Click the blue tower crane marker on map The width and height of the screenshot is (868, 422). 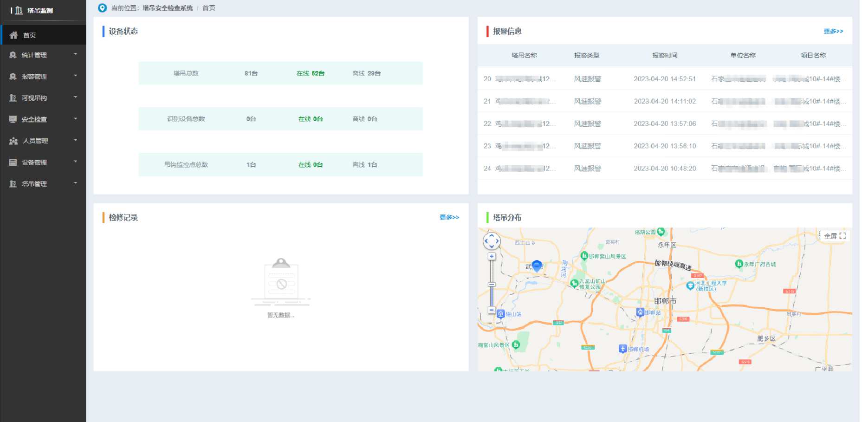[x=537, y=266]
